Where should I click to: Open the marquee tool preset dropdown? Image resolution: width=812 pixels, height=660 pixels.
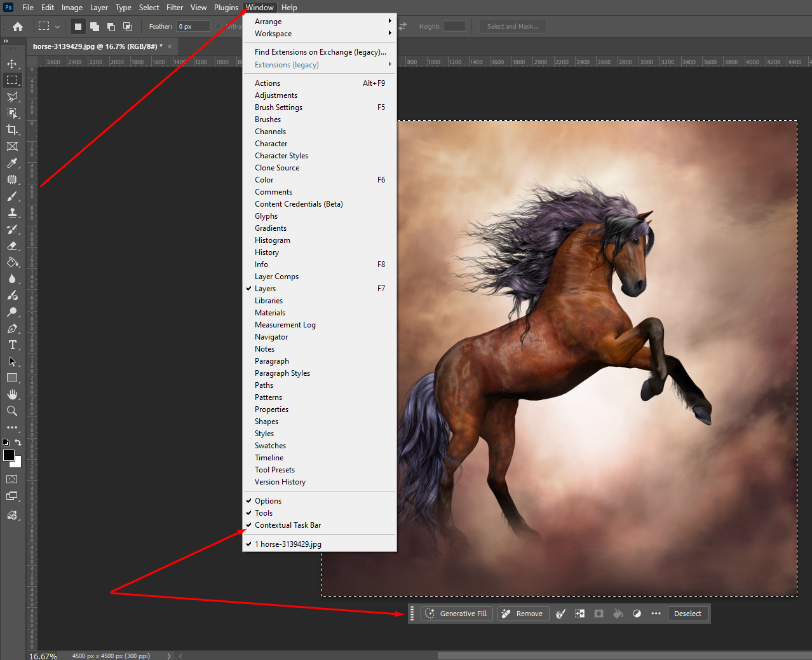pyautogui.click(x=57, y=27)
